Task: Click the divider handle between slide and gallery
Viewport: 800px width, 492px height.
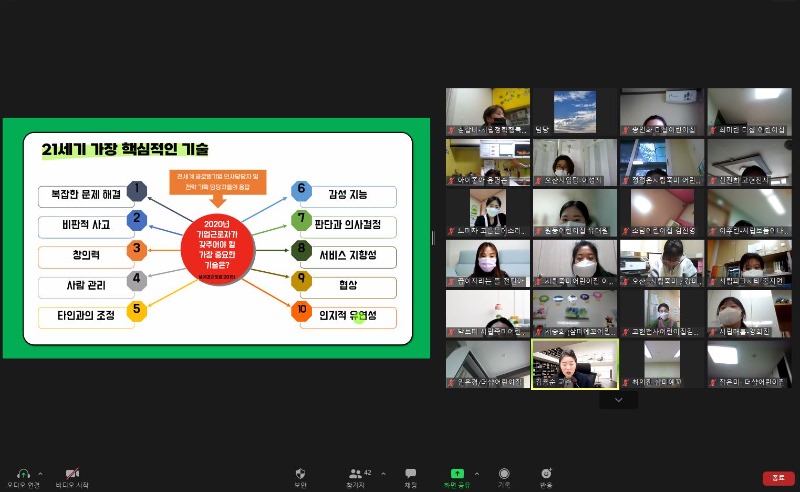Action: (433, 238)
